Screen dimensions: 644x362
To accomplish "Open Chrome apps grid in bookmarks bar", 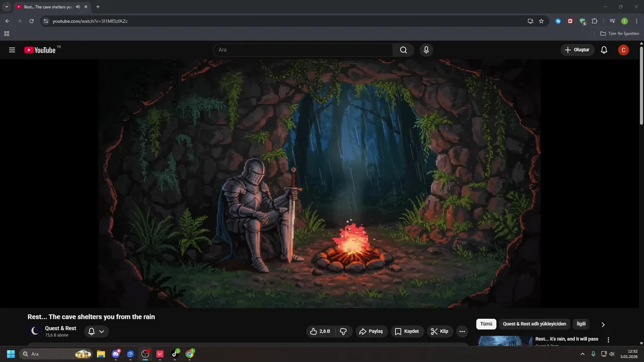I will (7, 34).
